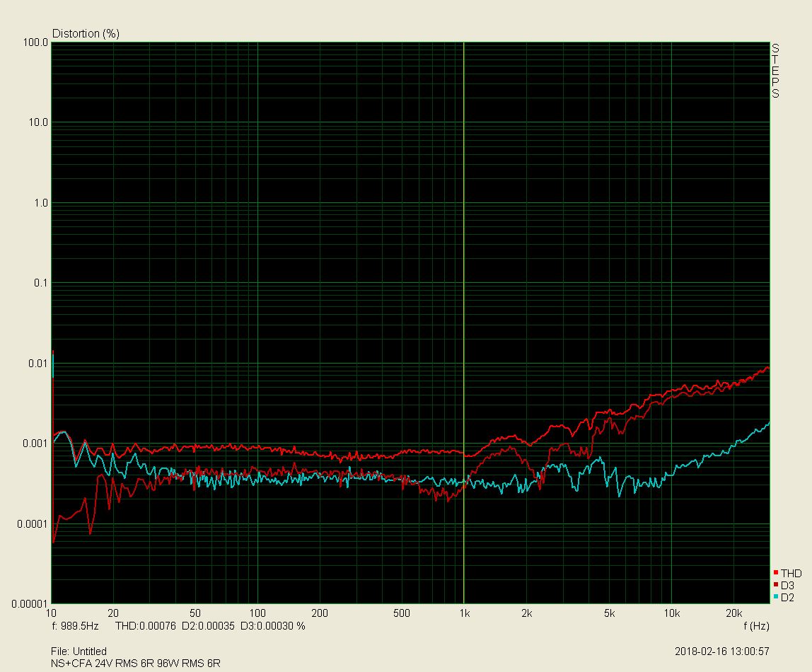The height and width of the screenshot is (672, 812).
Task: Click the File: Untitled text
Action: coord(79,651)
